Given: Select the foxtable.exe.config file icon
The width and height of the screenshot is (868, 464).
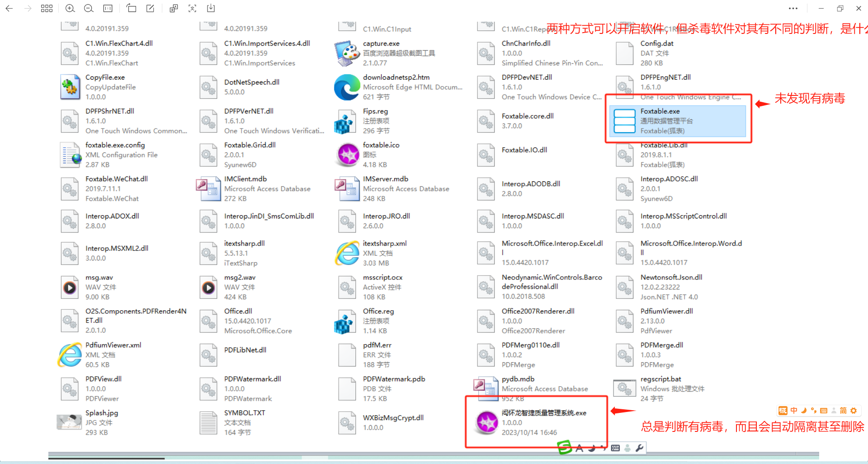Looking at the screenshot, I should (70, 155).
